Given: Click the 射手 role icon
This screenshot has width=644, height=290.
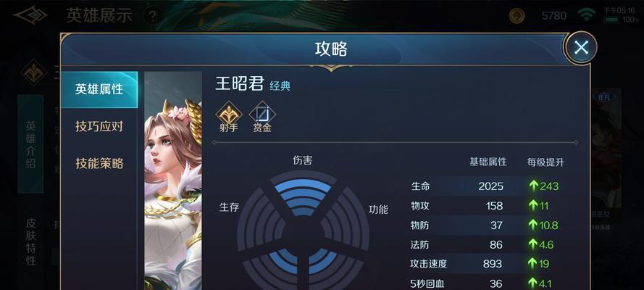Looking at the screenshot, I should pyautogui.click(x=229, y=117).
